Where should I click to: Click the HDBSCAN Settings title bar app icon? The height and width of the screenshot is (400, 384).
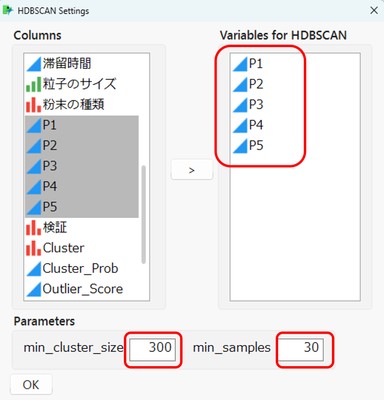coord(8,10)
